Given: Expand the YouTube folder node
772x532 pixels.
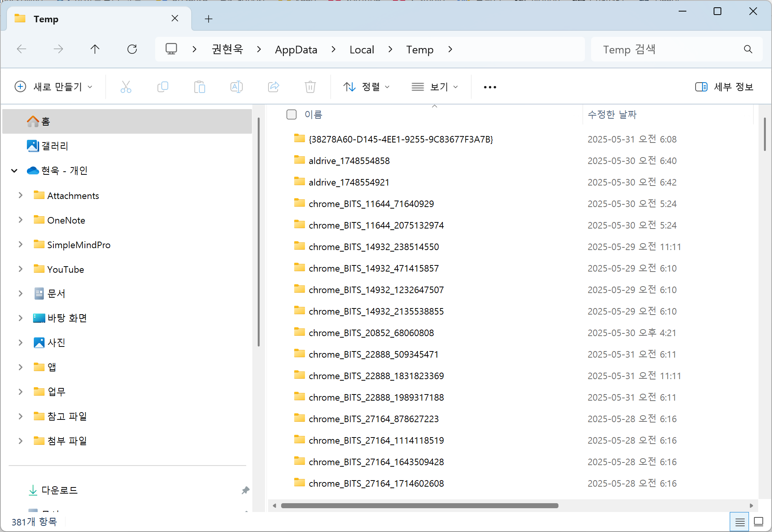Looking at the screenshot, I should click(x=20, y=269).
